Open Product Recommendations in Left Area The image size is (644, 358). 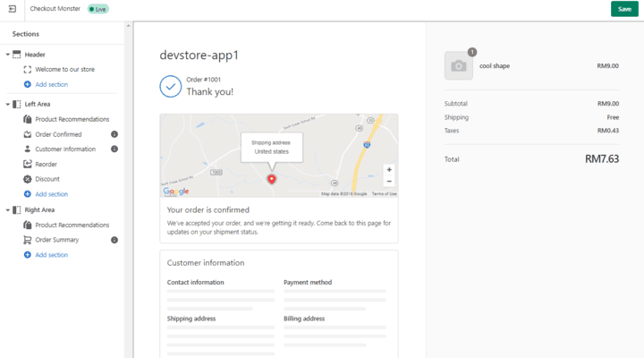click(72, 119)
